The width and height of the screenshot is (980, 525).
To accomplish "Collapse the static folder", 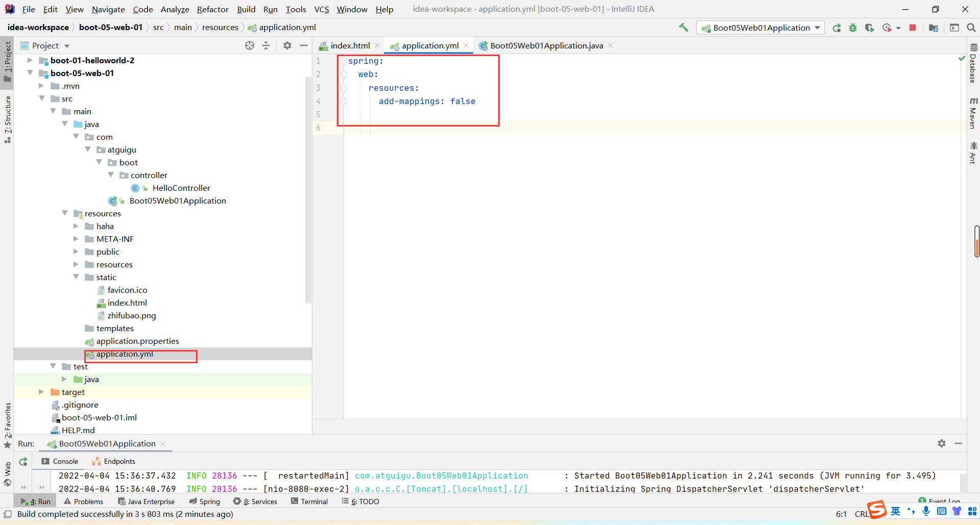I will point(76,277).
